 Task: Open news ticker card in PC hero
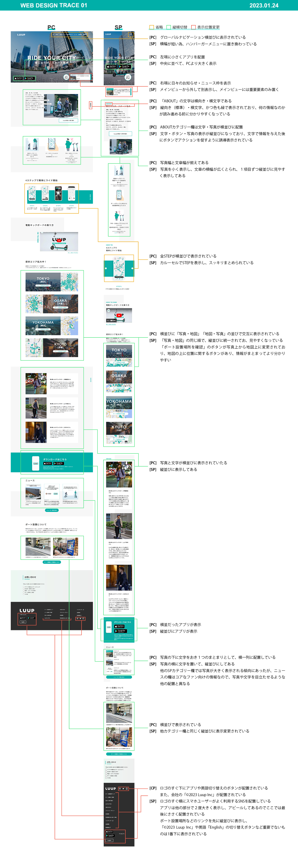click(x=81, y=77)
